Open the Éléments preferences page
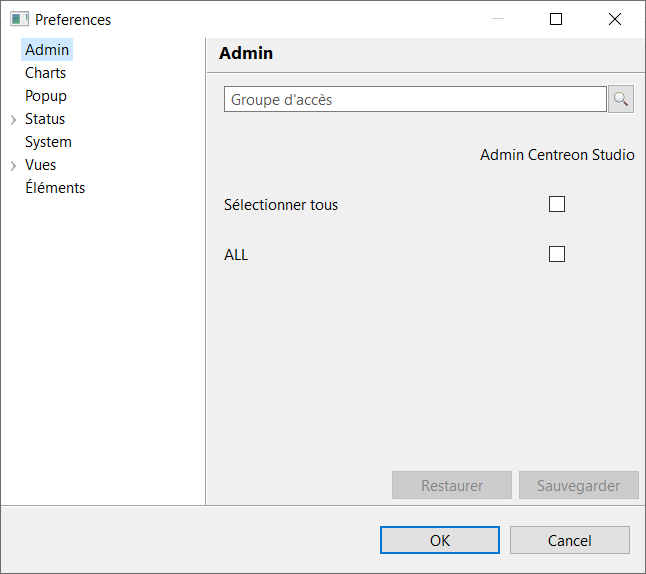 (55, 188)
